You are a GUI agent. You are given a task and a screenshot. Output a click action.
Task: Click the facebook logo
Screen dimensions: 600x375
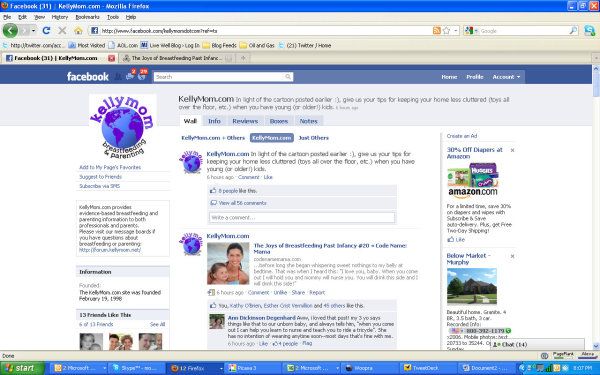[88, 77]
